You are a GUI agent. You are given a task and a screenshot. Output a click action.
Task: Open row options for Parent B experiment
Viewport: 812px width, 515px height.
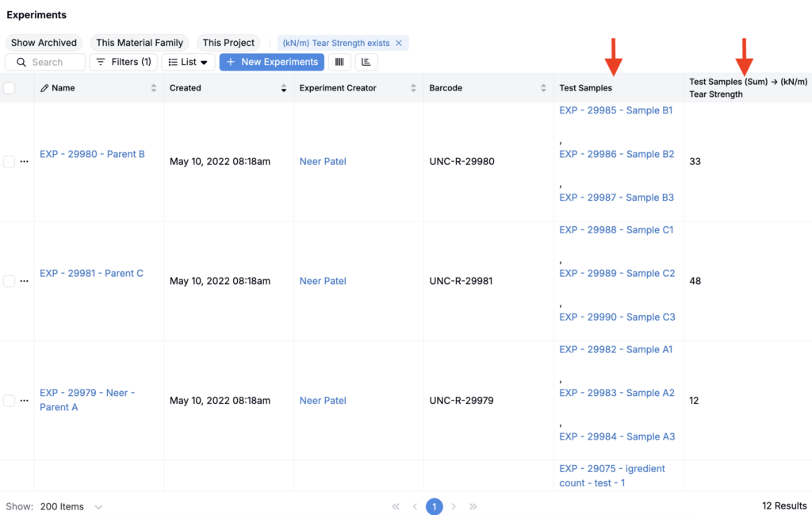[24, 161]
